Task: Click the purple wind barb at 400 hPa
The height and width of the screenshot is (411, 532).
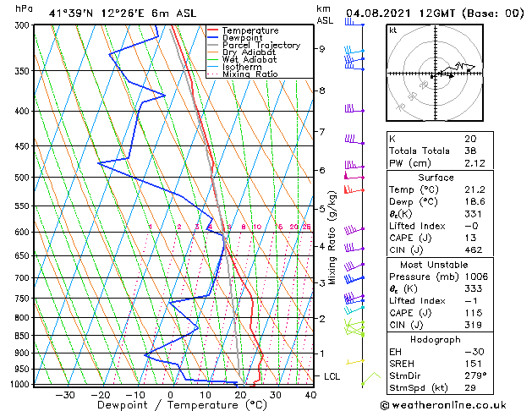Action: 354,109
